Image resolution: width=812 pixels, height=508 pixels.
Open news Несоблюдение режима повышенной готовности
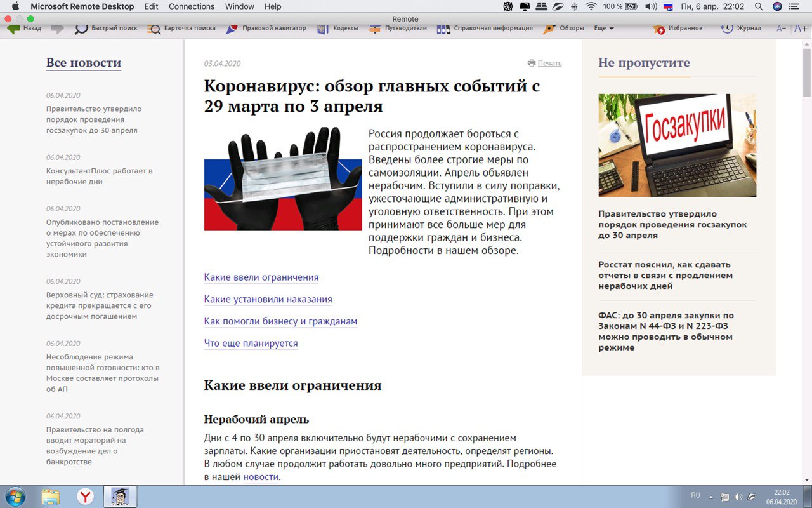[x=103, y=373]
